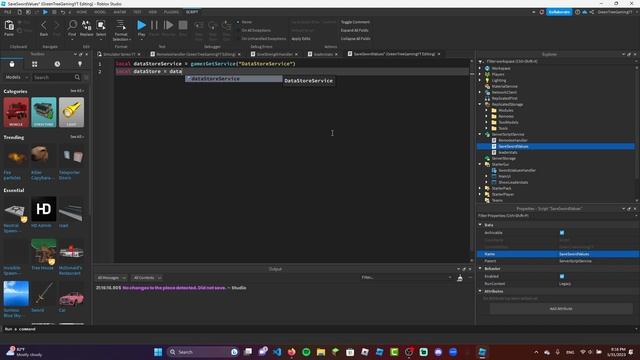Open the All Messages dropdown in Output

pyautogui.click(x=111, y=278)
